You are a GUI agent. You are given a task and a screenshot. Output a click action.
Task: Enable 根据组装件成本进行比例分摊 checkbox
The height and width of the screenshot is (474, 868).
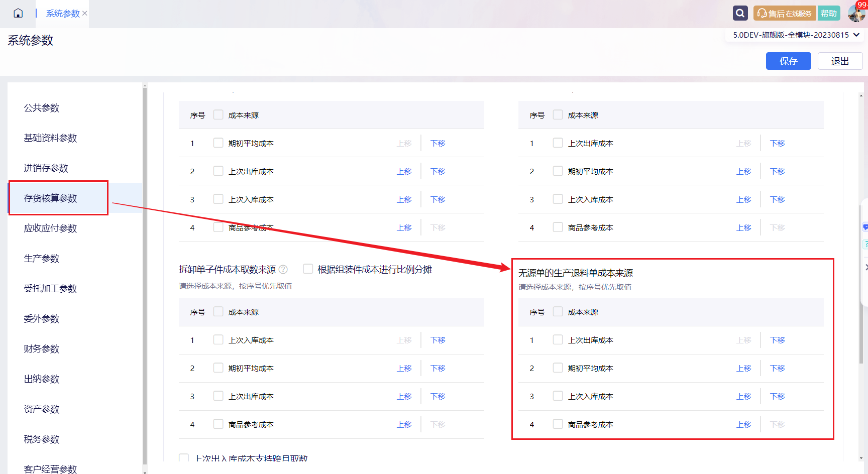[308, 269]
